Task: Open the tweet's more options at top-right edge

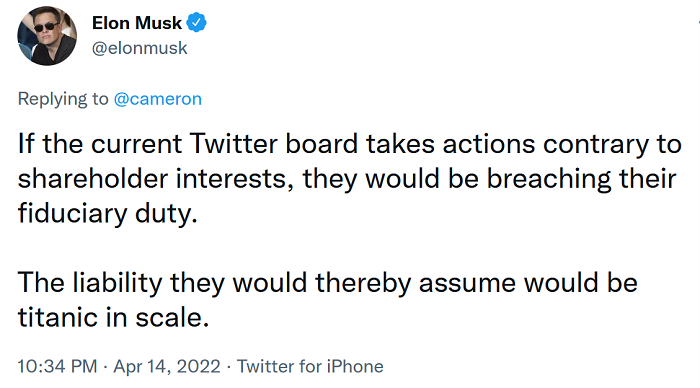Action: click(697, 21)
